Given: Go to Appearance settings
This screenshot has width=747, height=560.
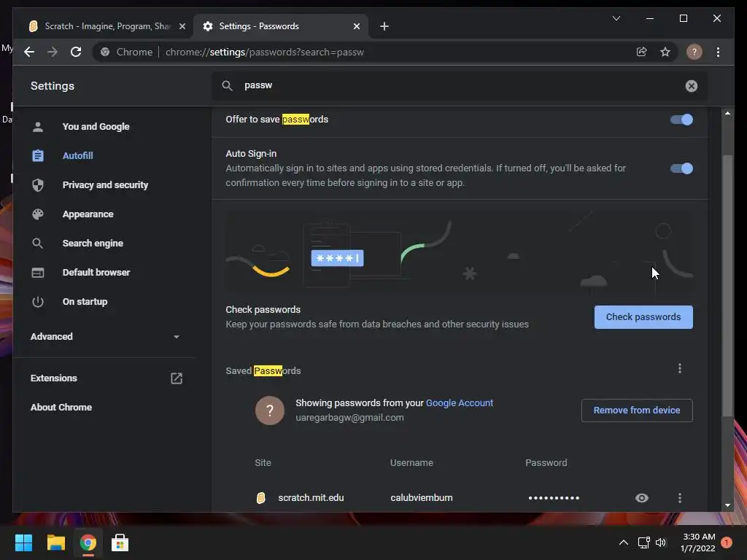Looking at the screenshot, I should coord(88,214).
